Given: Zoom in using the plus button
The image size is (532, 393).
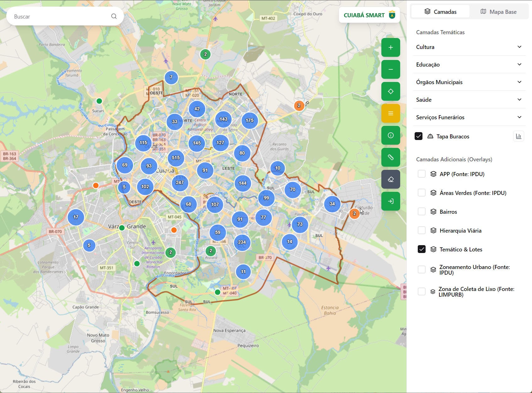Looking at the screenshot, I should [x=390, y=47].
